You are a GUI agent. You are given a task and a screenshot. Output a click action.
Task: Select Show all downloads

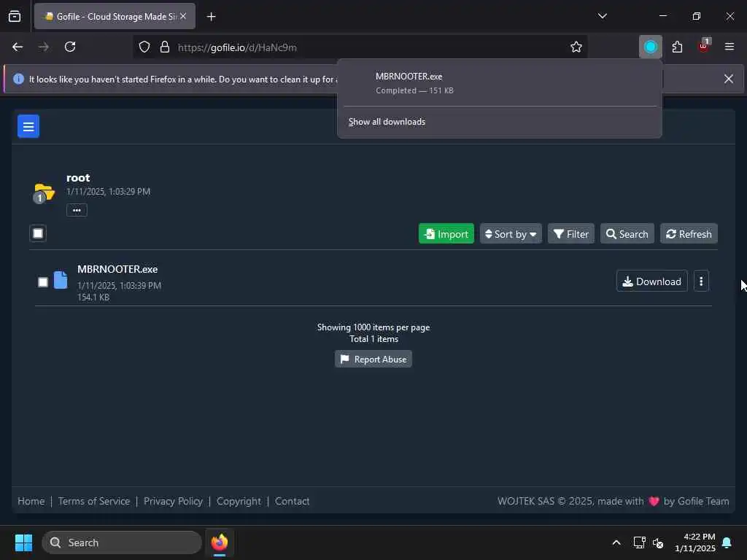pos(387,122)
